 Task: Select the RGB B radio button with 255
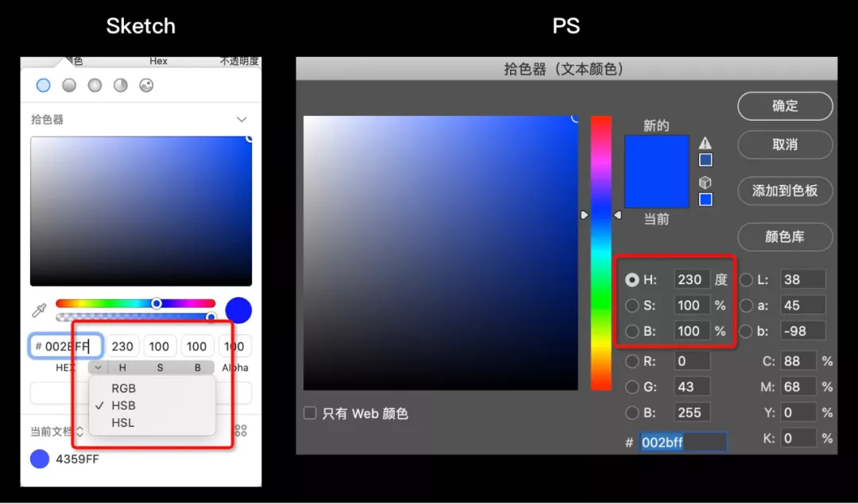point(632,413)
